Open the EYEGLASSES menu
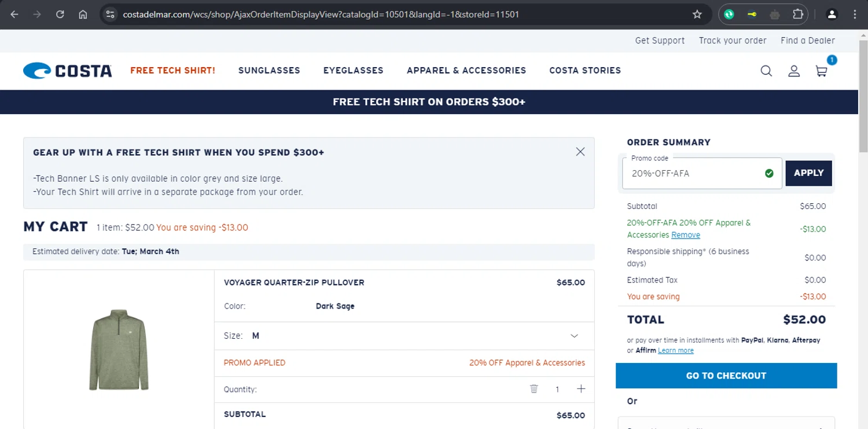The image size is (868, 429). (x=354, y=71)
